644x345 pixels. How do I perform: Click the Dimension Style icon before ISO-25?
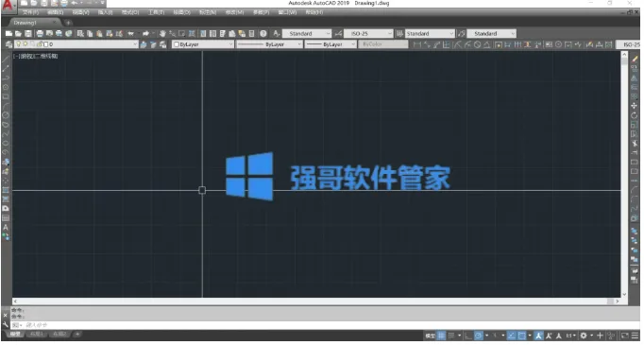click(x=338, y=34)
